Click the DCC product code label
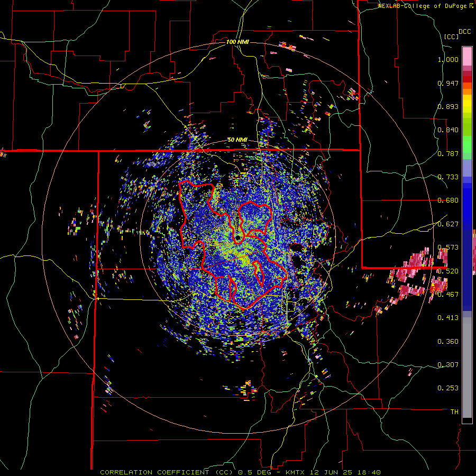The width and height of the screenshot is (476, 476). (x=465, y=32)
